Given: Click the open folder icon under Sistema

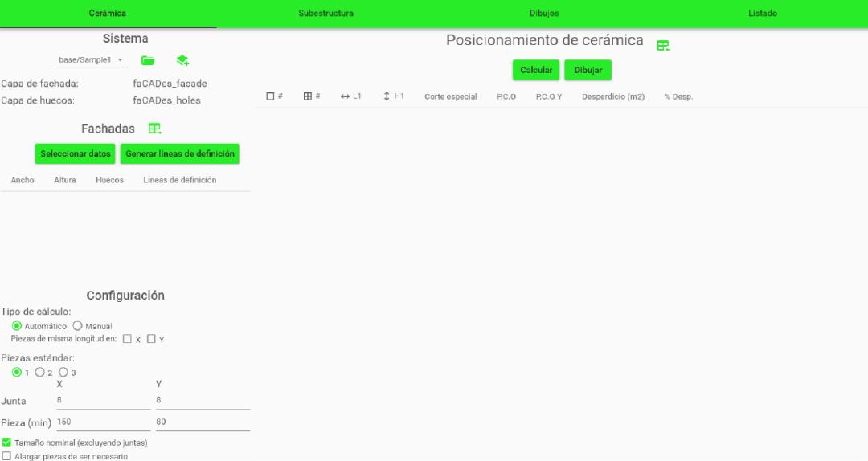Looking at the screenshot, I should [148, 60].
